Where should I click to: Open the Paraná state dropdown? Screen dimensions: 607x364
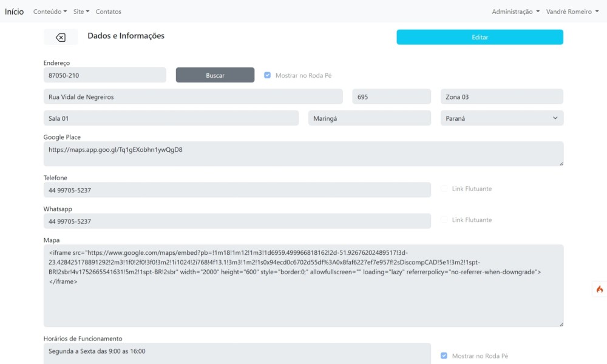point(501,118)
